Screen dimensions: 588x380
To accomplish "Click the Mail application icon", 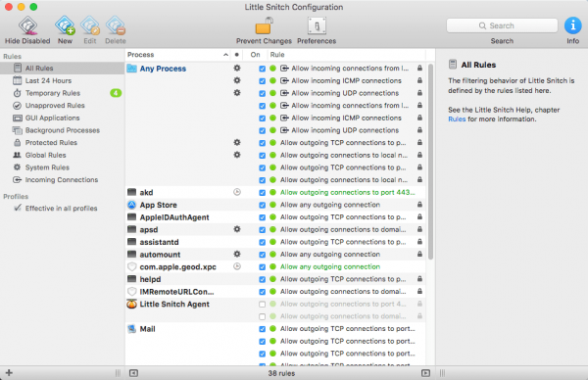I will tap(131, 329).
